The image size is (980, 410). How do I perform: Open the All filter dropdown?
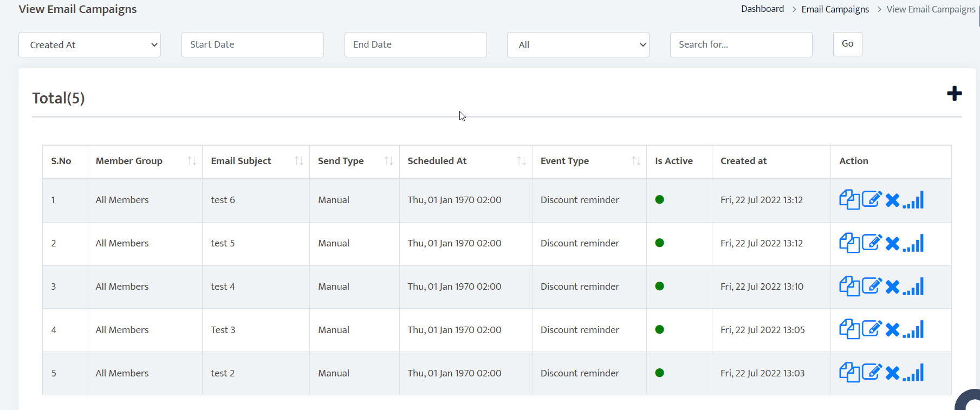click(578, 45)
